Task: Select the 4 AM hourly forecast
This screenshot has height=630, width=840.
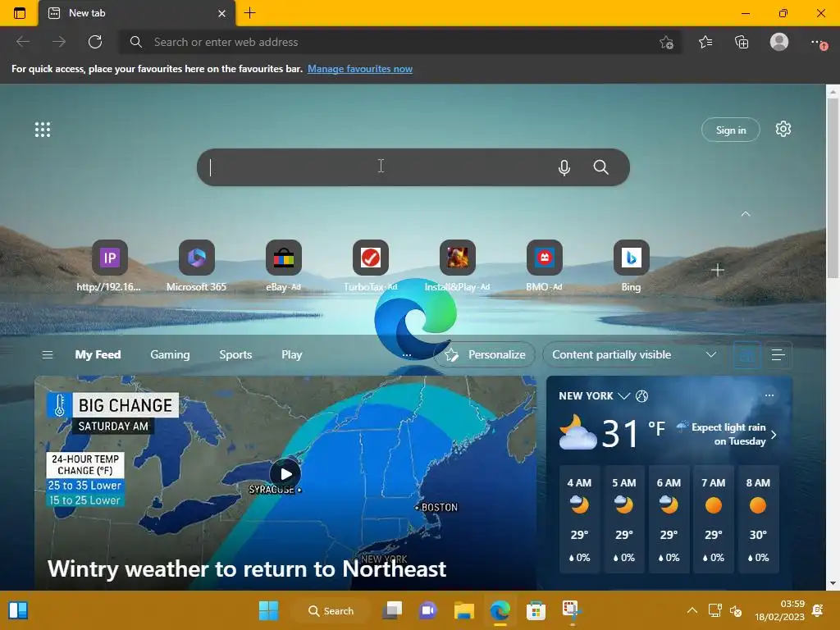Action: 580,519
